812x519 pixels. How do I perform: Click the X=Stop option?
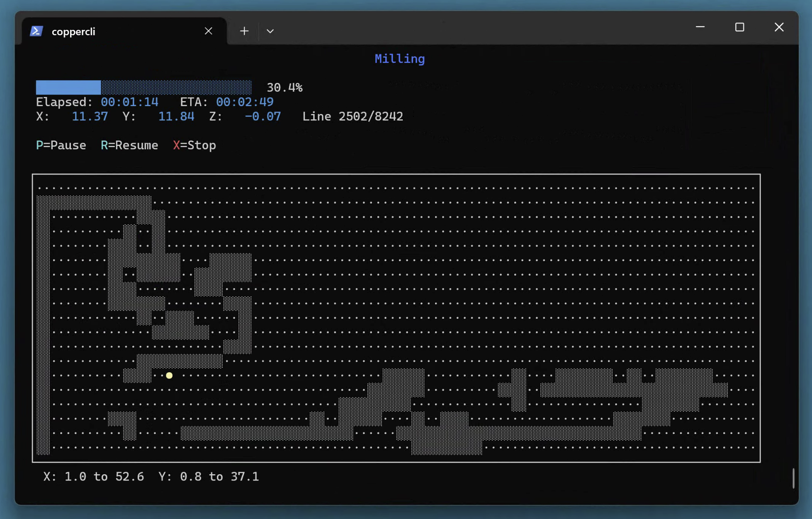click(x=194, y=145)
